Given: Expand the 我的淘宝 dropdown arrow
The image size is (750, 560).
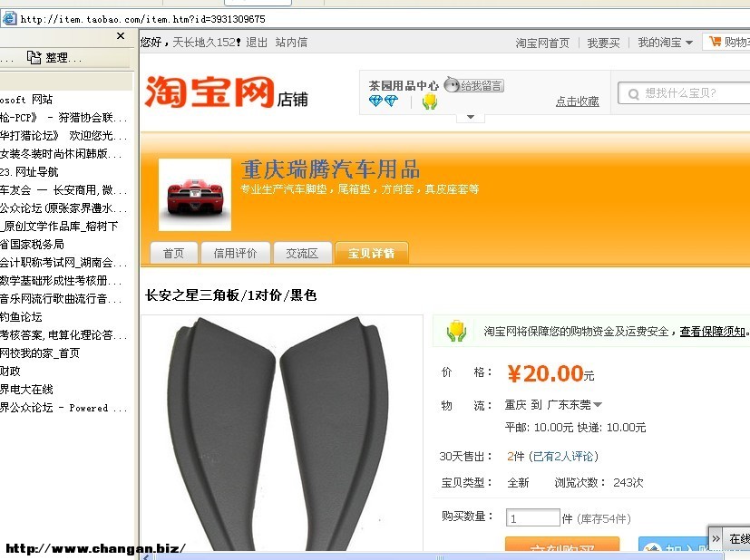Looking at the screenshot, I should point(689,43).
